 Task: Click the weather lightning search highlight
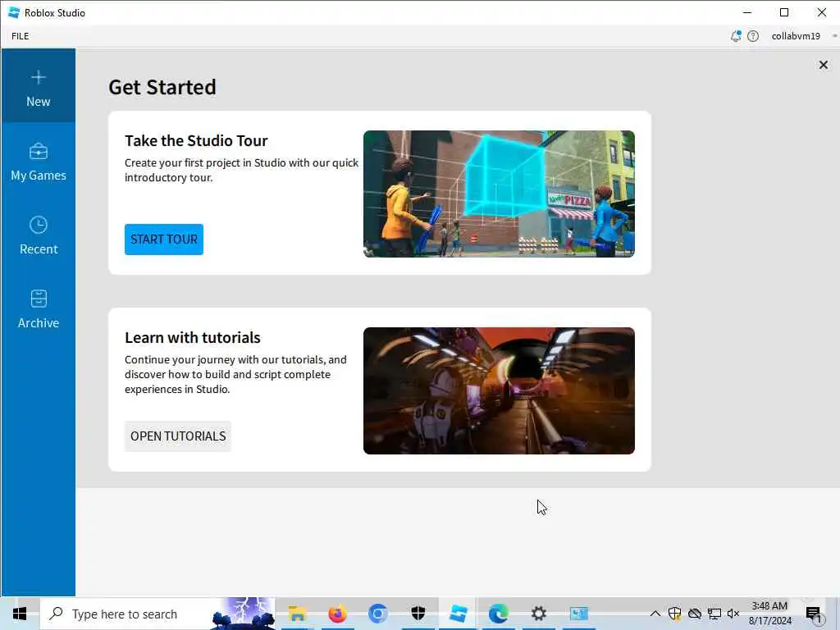click(x=244, y=614)
